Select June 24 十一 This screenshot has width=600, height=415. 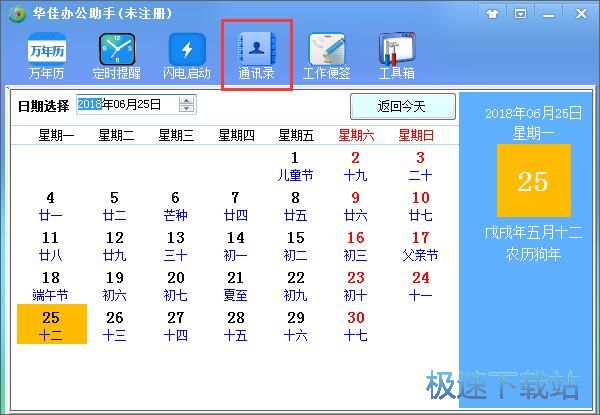click(x=420, y=286)
